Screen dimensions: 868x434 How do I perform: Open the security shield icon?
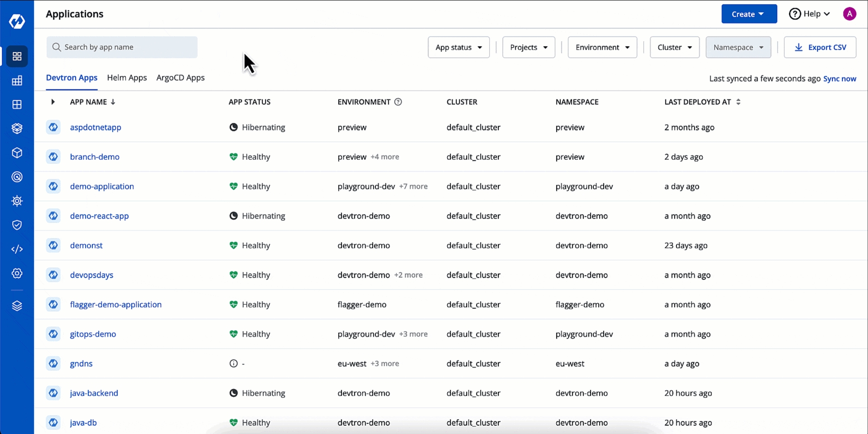pos(17,225)
